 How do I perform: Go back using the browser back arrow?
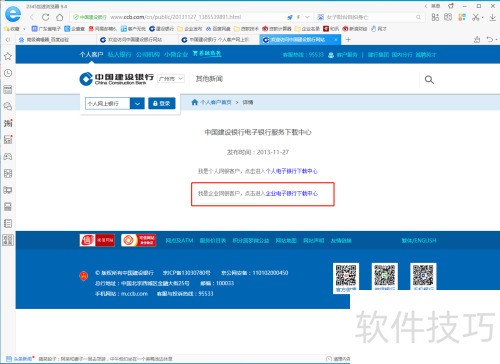pos(32,17)
